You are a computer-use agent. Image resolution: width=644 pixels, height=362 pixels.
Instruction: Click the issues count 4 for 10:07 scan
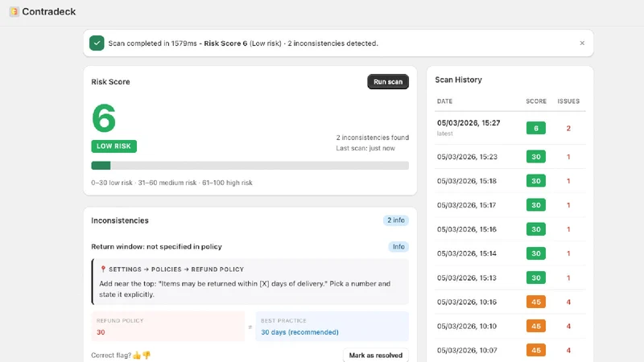568,351
